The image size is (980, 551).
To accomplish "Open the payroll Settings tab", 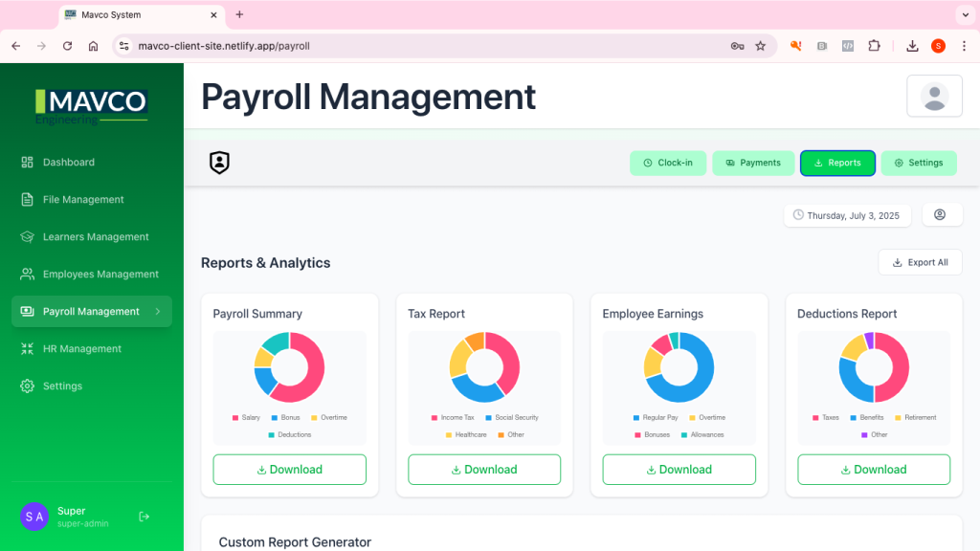I will pyautogui.click(x=918, y=163).
